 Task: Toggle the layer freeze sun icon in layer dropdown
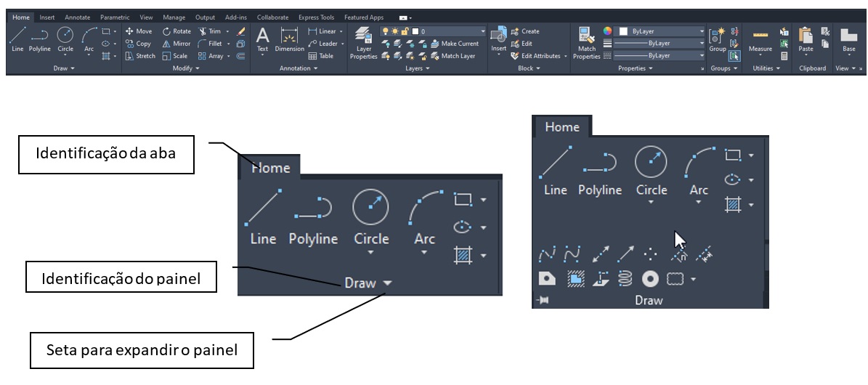pos(395,31)
